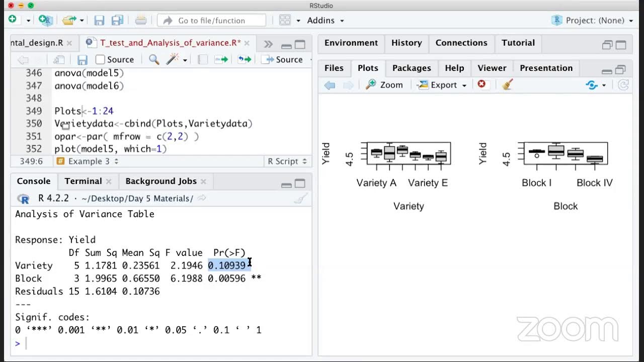Save the current document from main toolbar
This screenshot has width=644, height=362.
[99, 20]
